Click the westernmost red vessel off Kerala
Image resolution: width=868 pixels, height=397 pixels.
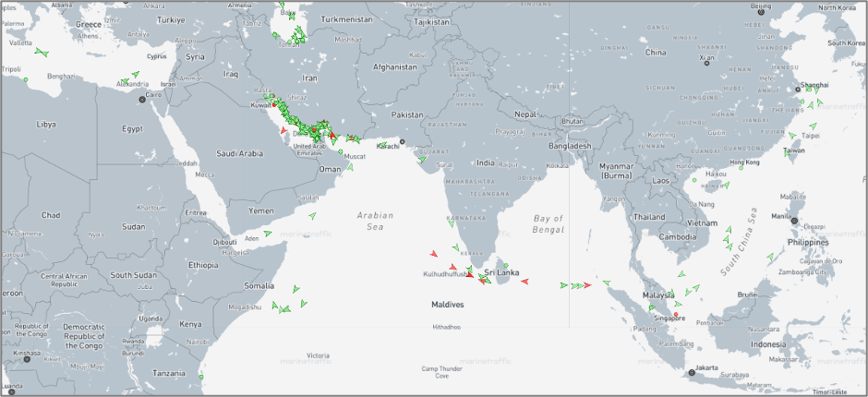(x=434, y=254)
